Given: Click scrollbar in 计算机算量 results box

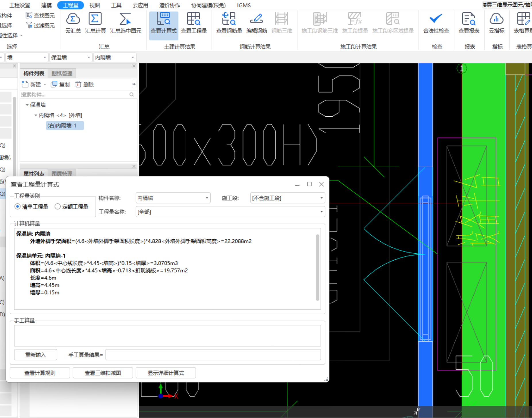Looking at the screenshot, I should coord(318,267).
